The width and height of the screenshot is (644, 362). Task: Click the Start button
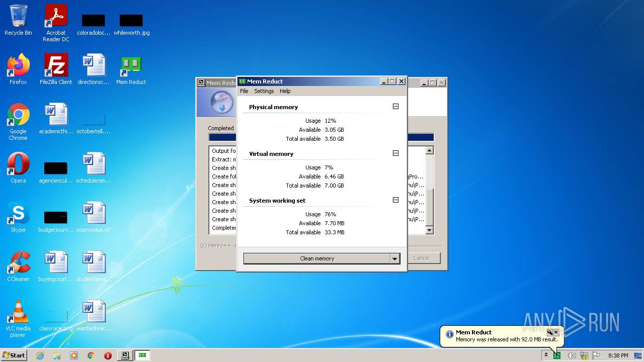(14, 355)
